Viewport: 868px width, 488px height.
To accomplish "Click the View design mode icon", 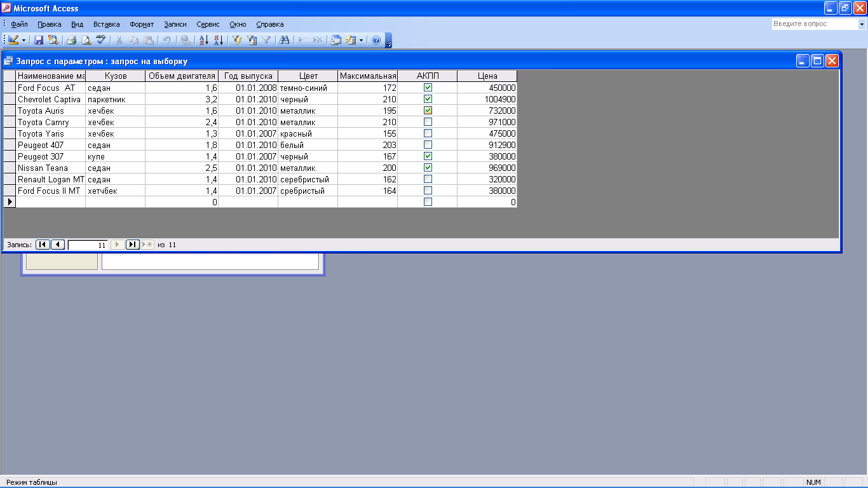I will point(13,40).
